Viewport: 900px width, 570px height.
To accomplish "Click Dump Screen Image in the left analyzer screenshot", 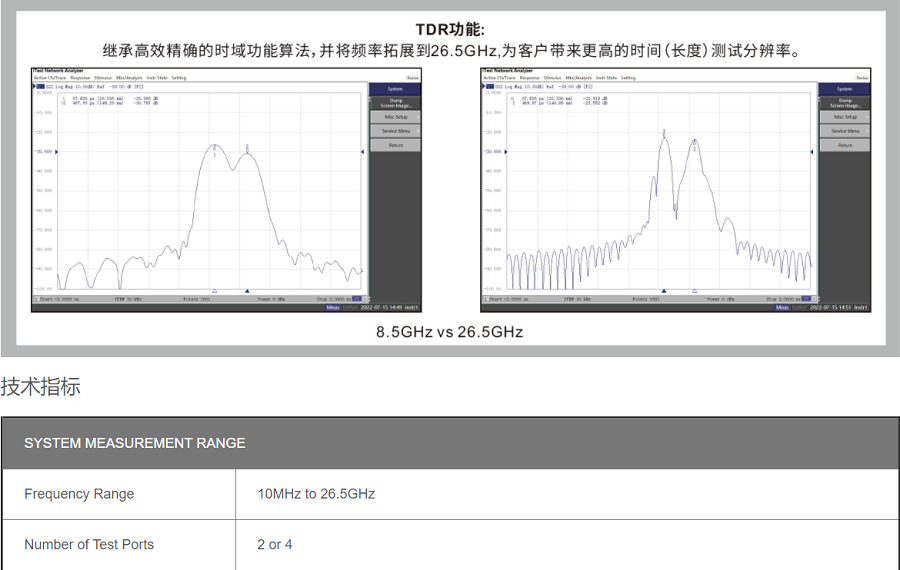I will tap(396, 103).
